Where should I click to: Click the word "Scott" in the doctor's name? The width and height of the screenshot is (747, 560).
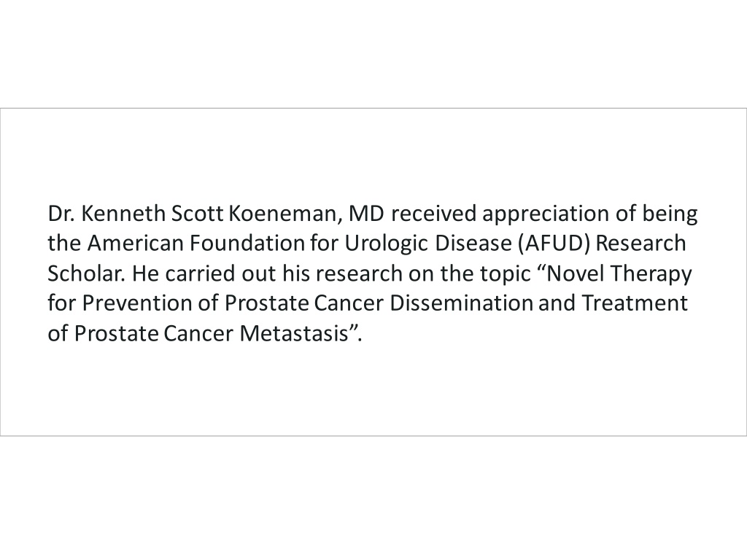click(x=197, y=214)
